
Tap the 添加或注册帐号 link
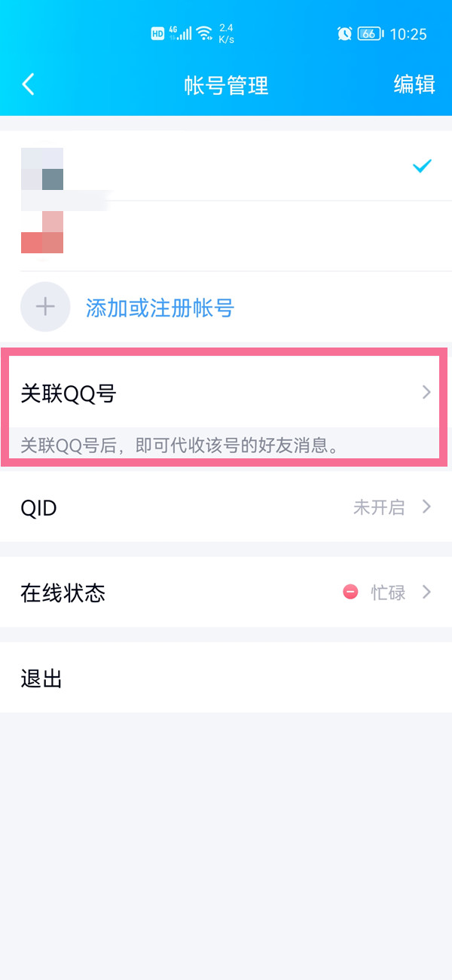[160, 308]
